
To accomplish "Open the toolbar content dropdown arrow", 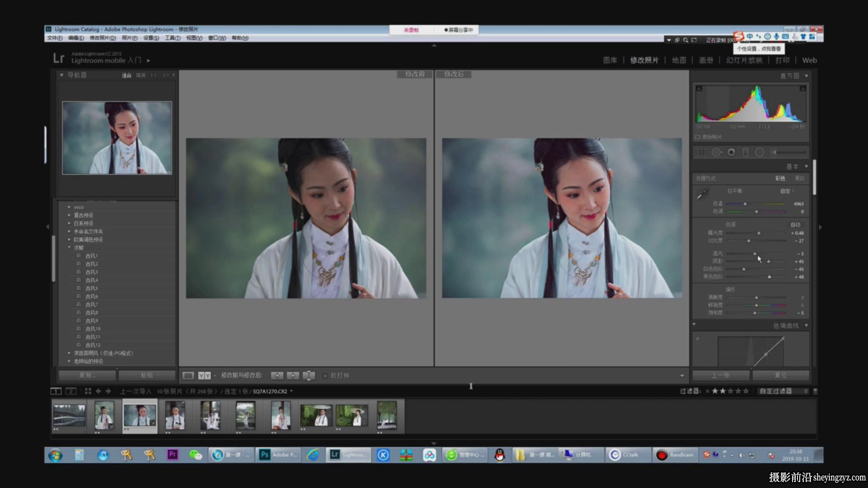I will coord(682,375).
